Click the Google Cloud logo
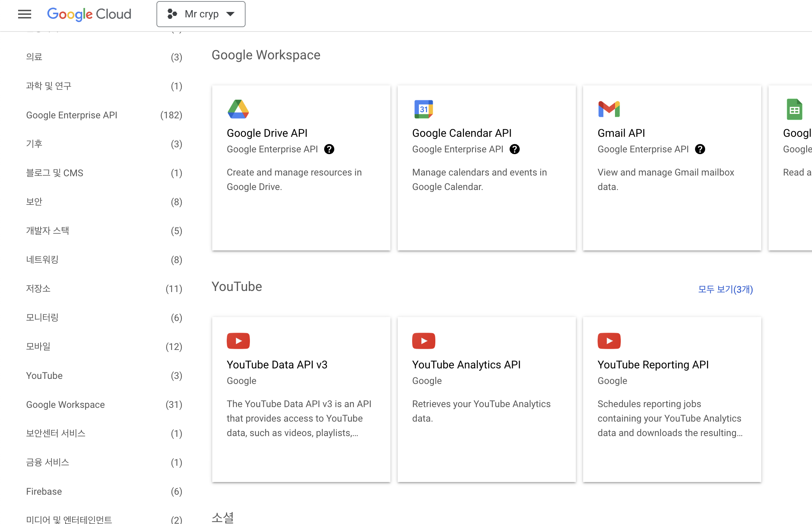 89,14
